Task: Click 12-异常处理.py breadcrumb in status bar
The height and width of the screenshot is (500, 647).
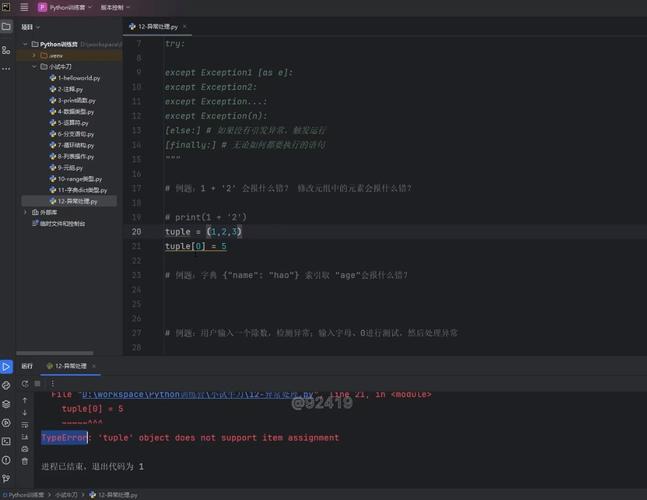Action: (113, 495)
